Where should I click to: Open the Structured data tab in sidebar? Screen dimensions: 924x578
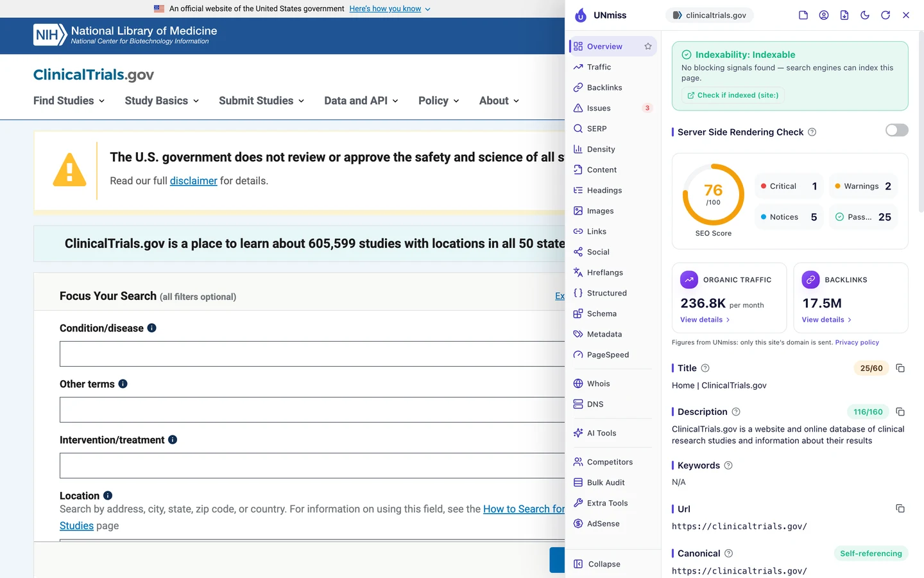613,293
